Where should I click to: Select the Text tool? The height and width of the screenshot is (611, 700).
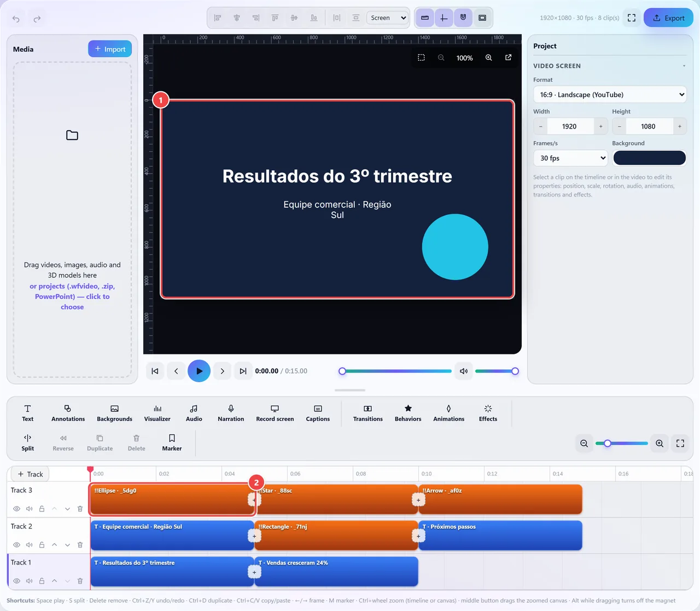28,413
